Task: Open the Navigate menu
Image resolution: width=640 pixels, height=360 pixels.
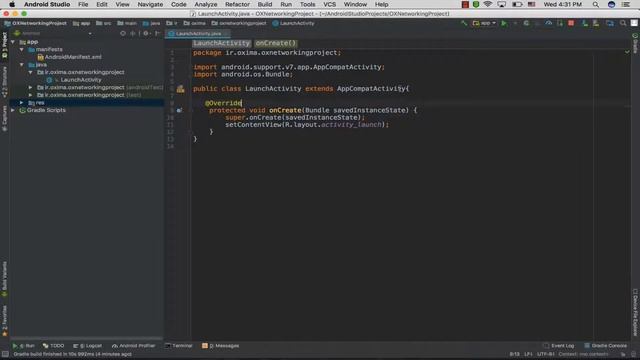Action: coord(150,4)
